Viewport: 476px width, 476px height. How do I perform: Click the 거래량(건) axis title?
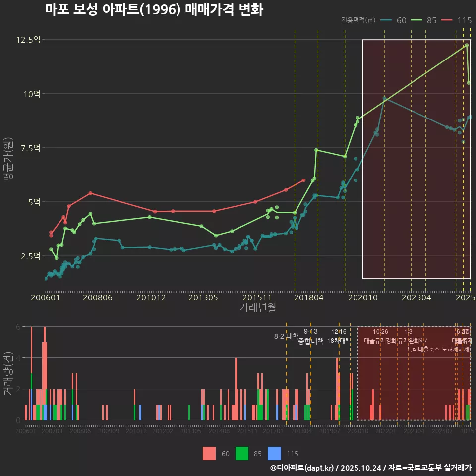[8, 374]
